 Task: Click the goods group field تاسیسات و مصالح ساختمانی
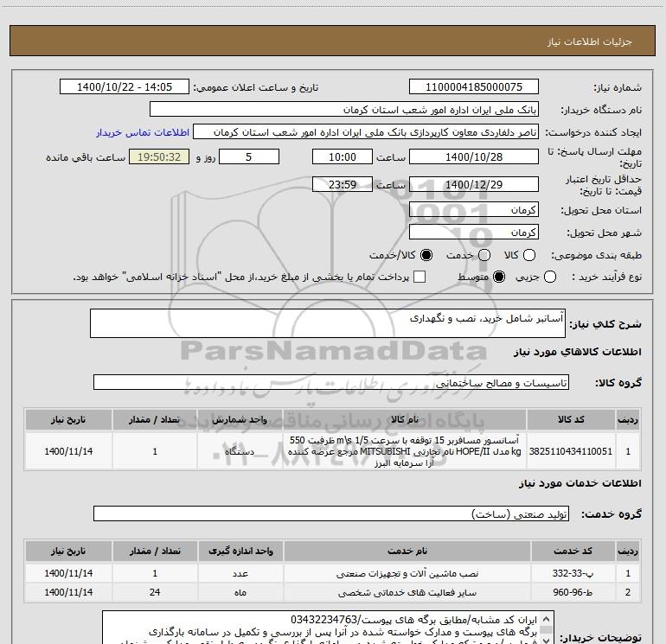(x=331, y=382)
